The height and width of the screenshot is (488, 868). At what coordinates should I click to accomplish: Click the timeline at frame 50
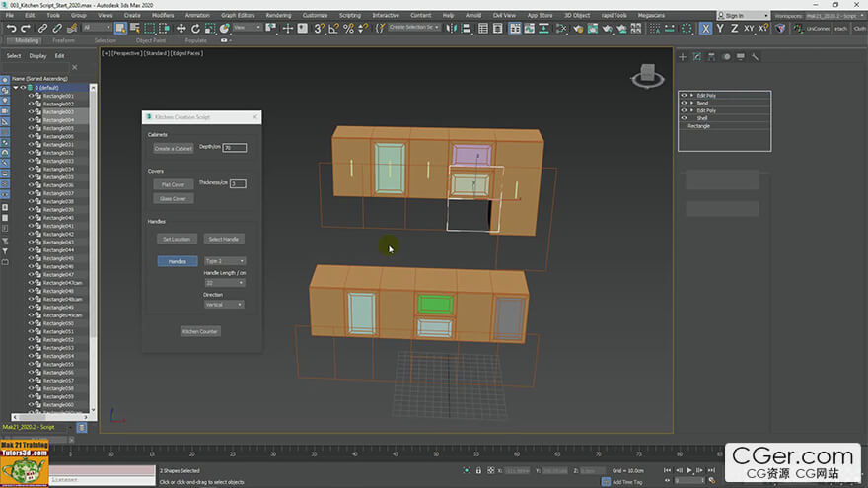point(436,453)
